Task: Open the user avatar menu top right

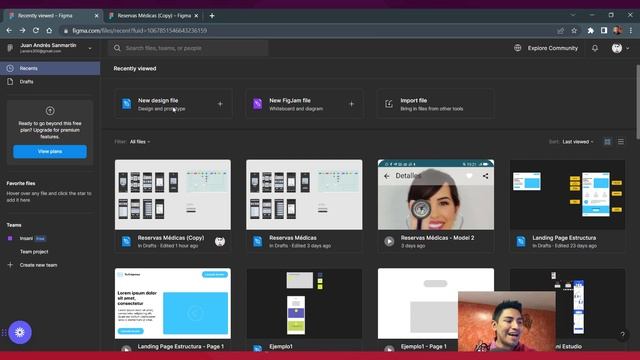Action: 620,48
